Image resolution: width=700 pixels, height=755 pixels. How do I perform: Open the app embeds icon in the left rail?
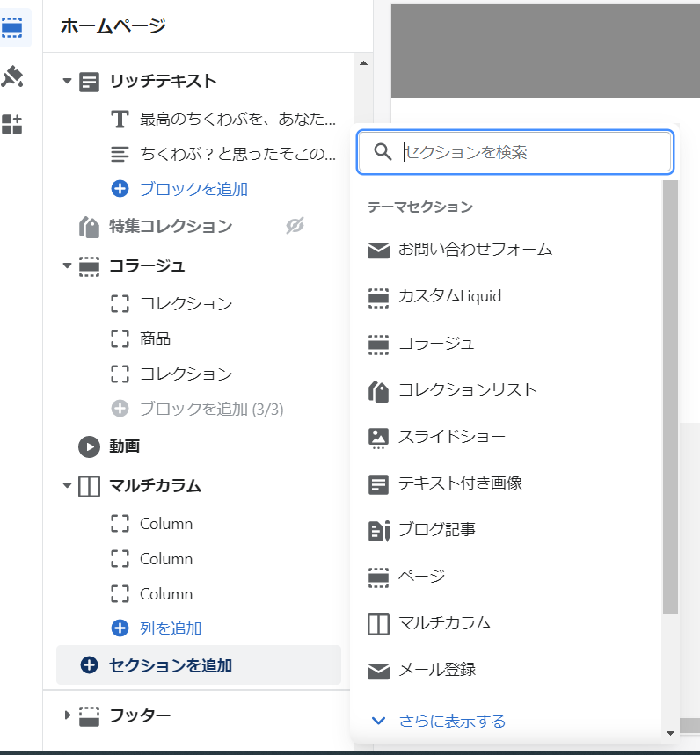12,124
